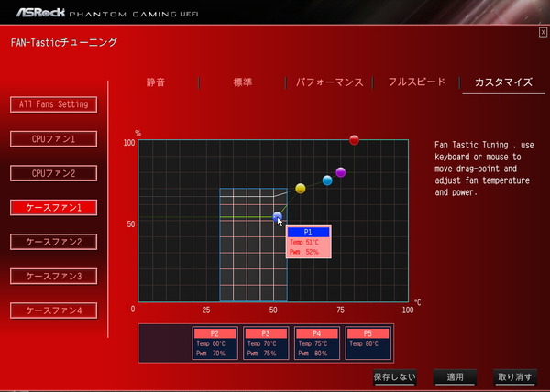Click the yellow P2 curve point
This screenshot has width=550, height=392.
pos(300,189)
